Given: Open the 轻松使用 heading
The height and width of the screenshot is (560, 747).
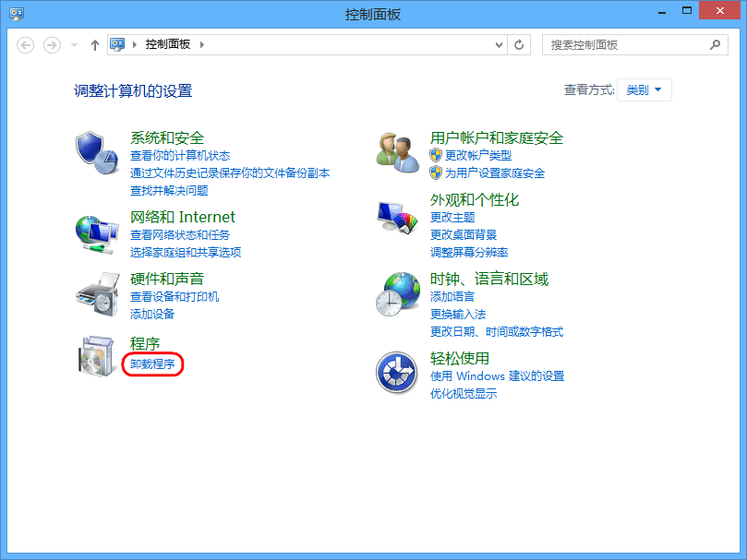Looking at the screenshot, I should (x=460, y=359).
